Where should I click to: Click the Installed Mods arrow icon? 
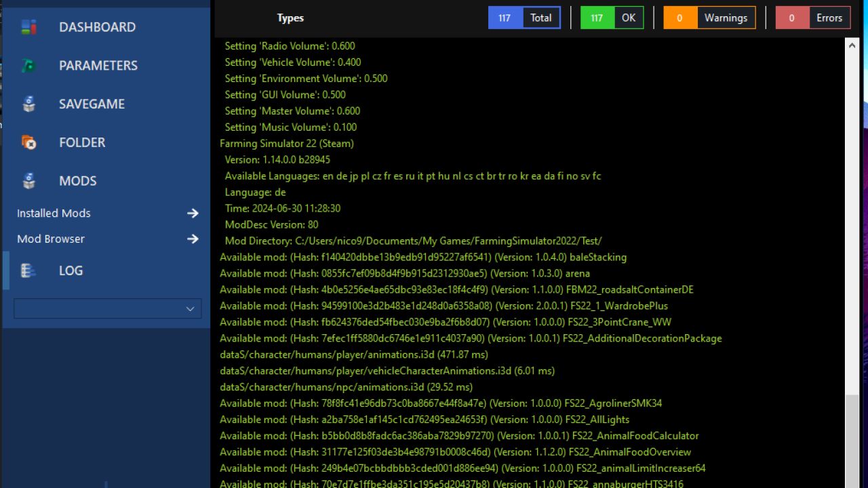pos(193,213)
